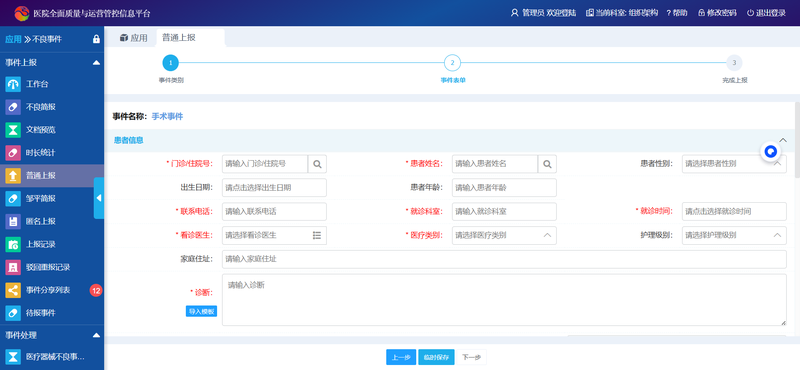Click the 修改密码 text
Screen dimensions: 800x370
point(722,13)
